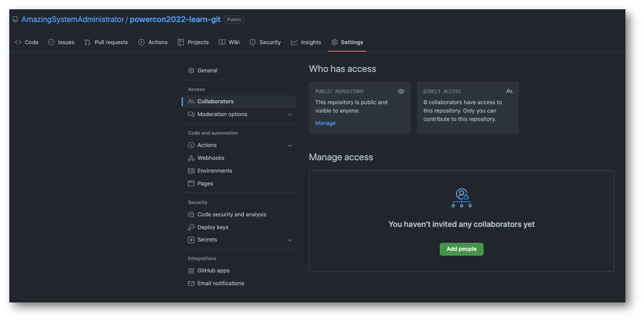Open the Pull requests tab
644x321 pixels.
pyautogui.click(x=106, y=42)
